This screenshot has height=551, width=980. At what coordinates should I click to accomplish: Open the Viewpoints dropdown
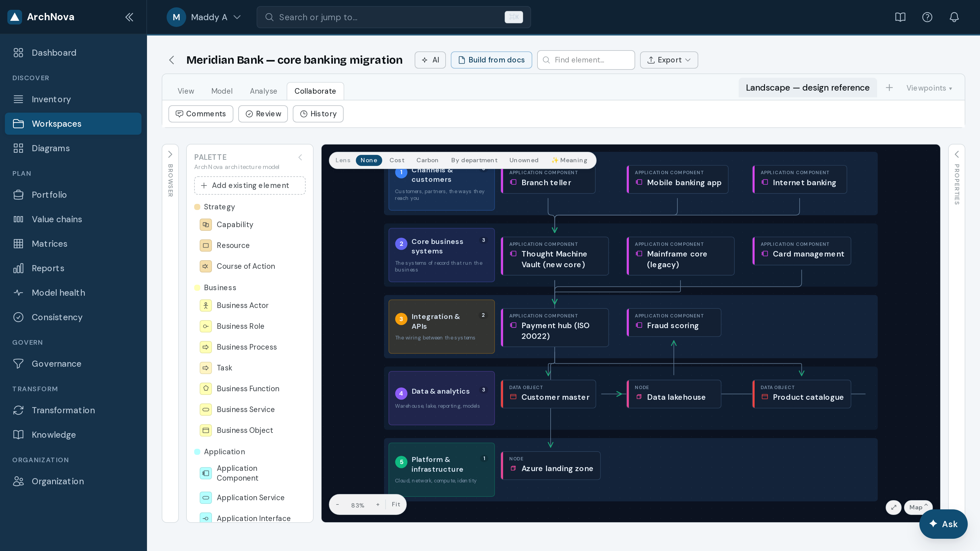pyautogui.click(x=929, y=88)
